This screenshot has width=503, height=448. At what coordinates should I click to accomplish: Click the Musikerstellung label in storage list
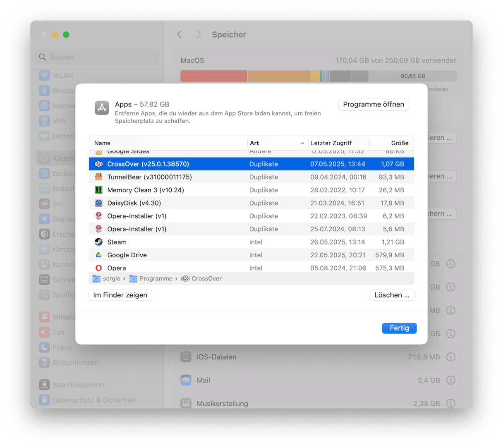223,403
